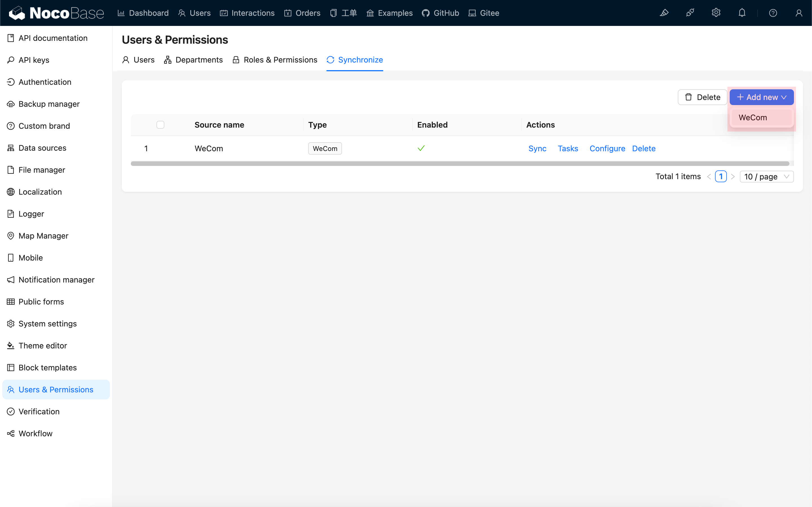Viewport: 812px width, 507px height.
Task: Open the 10 / page size dropdown
Action: [766, 177]
